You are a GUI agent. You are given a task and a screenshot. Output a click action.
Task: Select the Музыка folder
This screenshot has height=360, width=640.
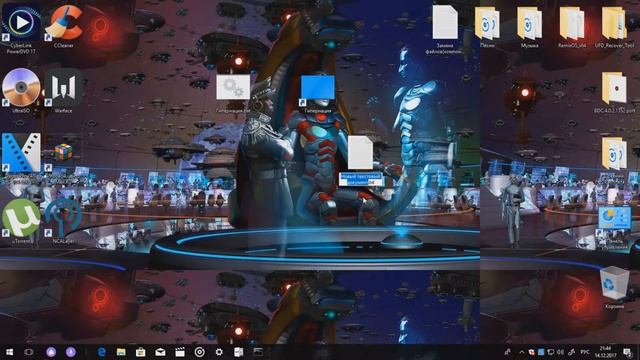529,24
